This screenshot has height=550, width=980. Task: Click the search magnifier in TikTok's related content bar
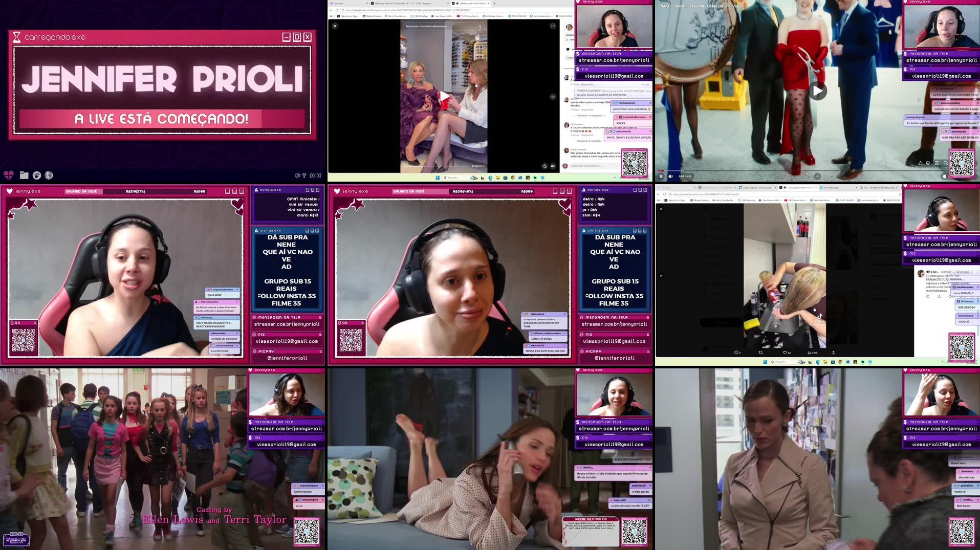pyautogui.click(x=480, y=26)
